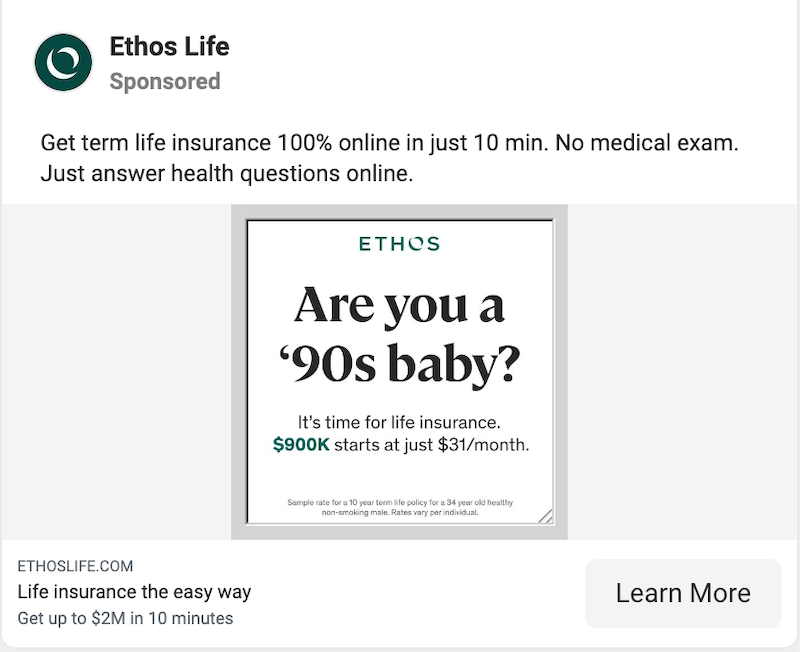
Task: Open the 'Ethos Life' page name link
Action: pyautogui.click(x=169, y=46)
